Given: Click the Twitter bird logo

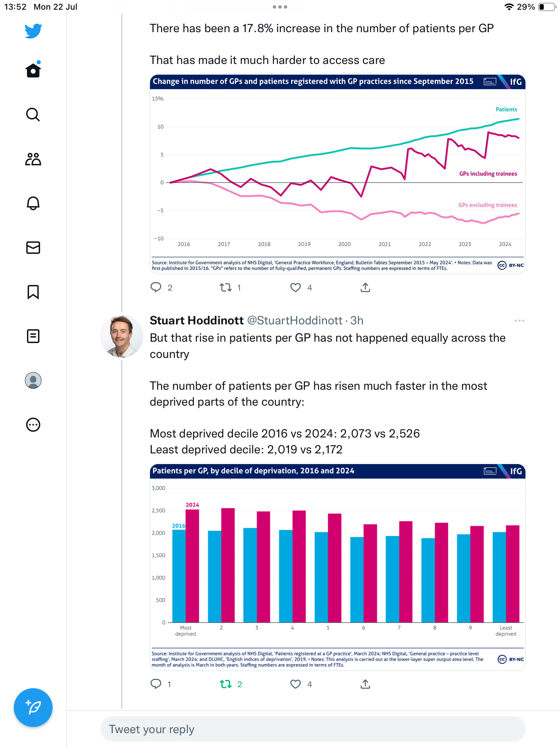Looking at the screenshot, I should [x=33, y=31].
